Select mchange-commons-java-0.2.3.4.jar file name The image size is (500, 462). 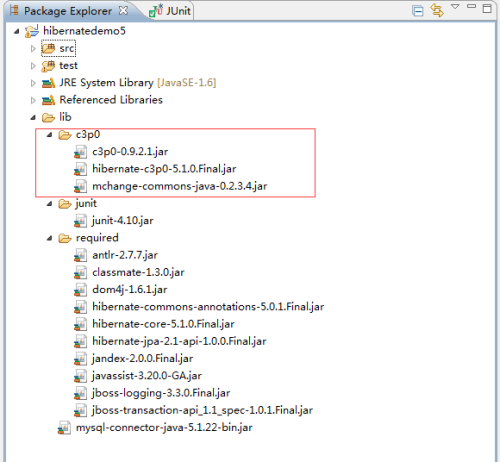click(180, 186)
